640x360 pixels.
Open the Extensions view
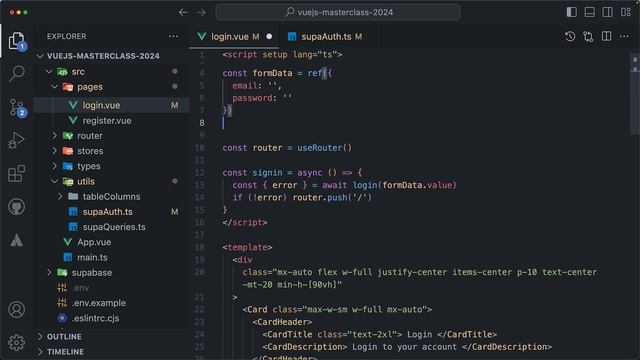[x=17, y=173]
